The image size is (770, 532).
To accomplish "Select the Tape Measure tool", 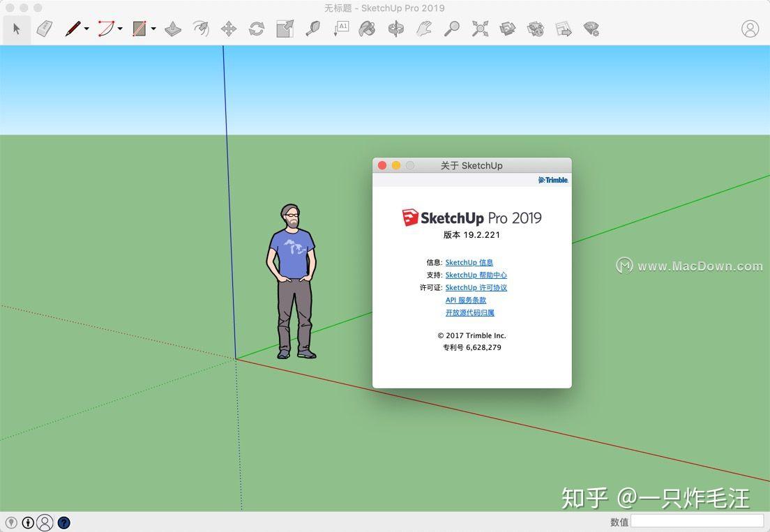I will [312, 29].
